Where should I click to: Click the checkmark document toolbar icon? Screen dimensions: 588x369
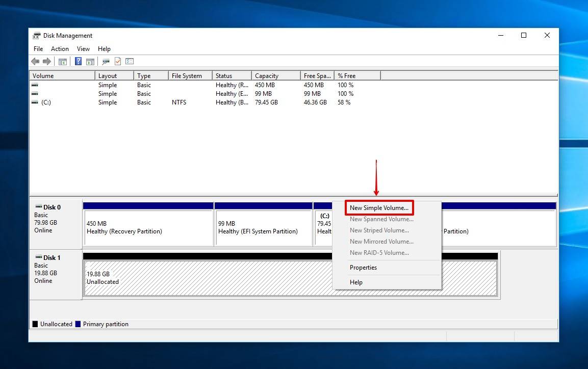(118, 62)
